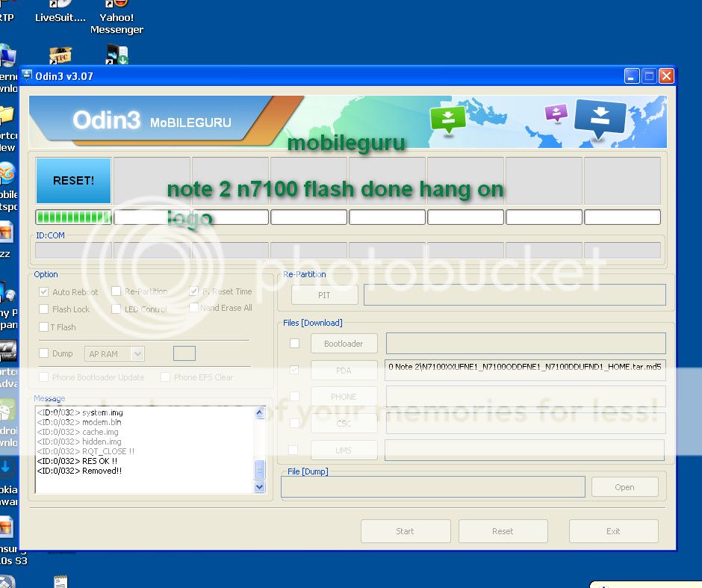Click the PIT file path field
Image resolution: width=702 pixels, height=588 pixels.
point(515,294)
